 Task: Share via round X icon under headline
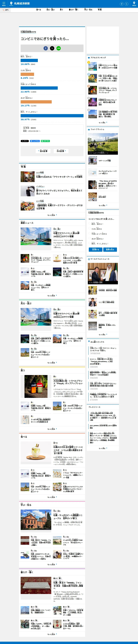click(x=52, y=48)
